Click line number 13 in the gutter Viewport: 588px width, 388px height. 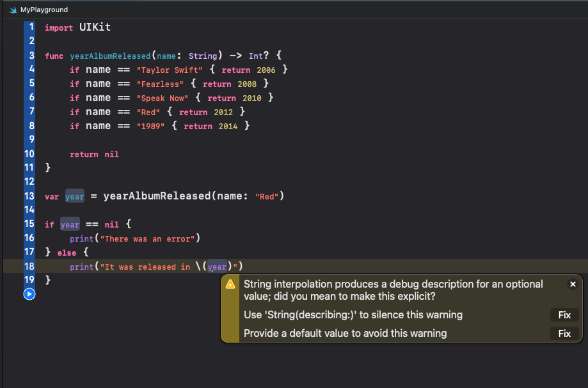click(x=29, y=196)
